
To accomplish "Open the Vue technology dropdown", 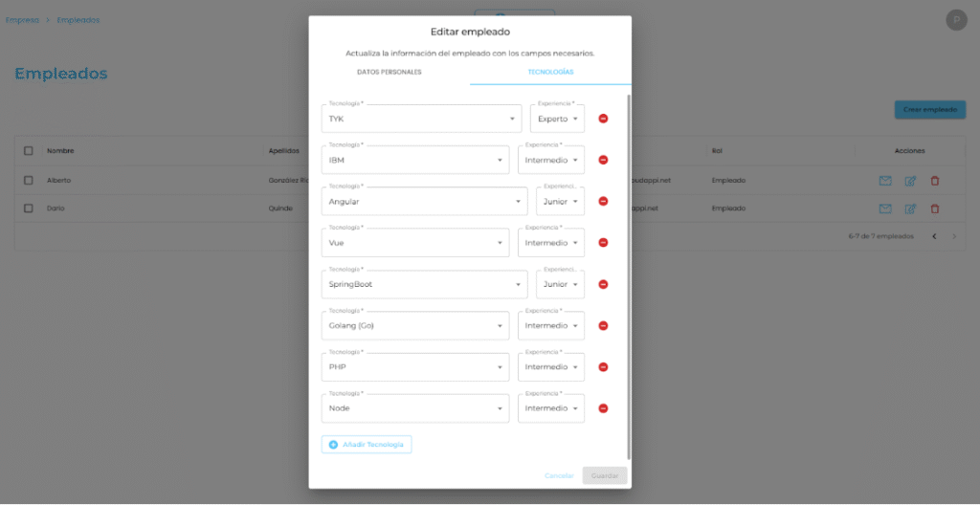I will (x=414, y=243).
